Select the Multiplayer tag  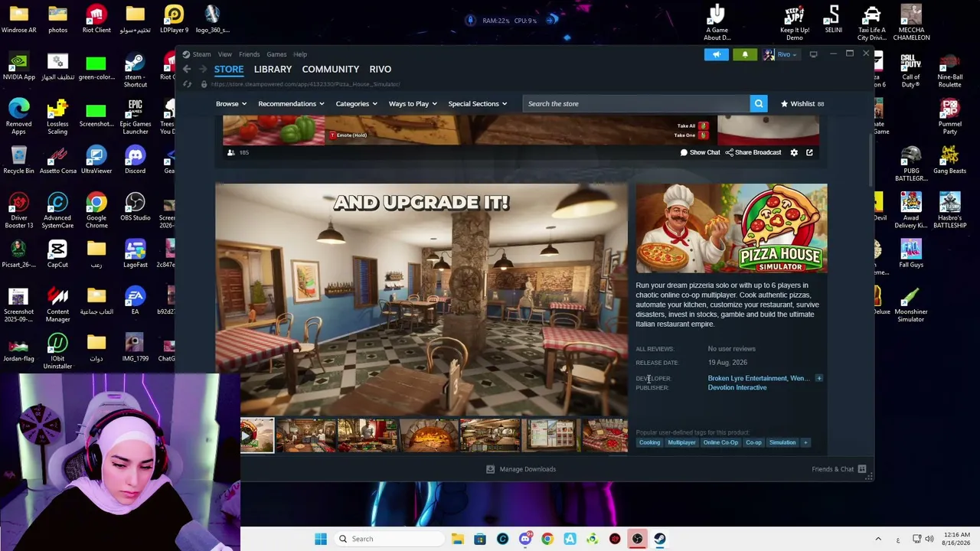click(681, 442)
